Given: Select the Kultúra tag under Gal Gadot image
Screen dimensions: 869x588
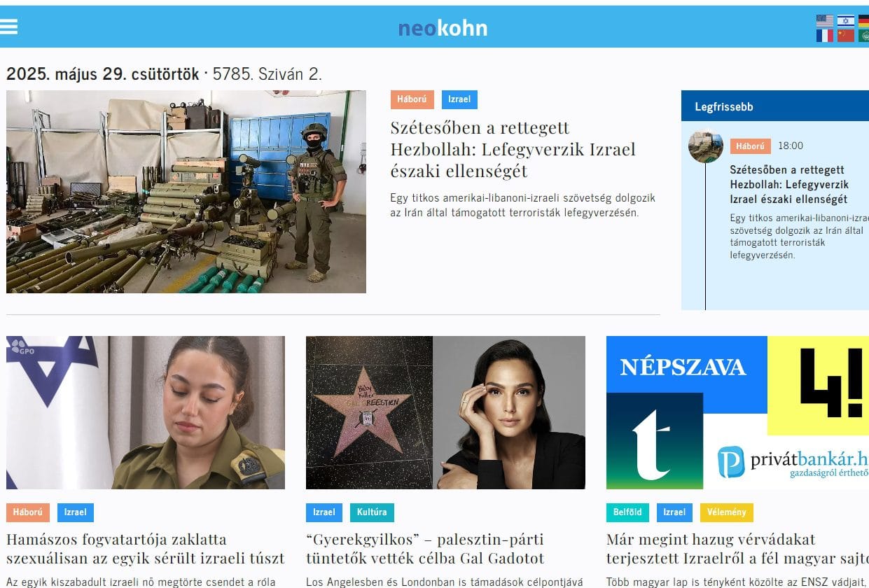Looking at the screenshot, I should pos(372,512).
